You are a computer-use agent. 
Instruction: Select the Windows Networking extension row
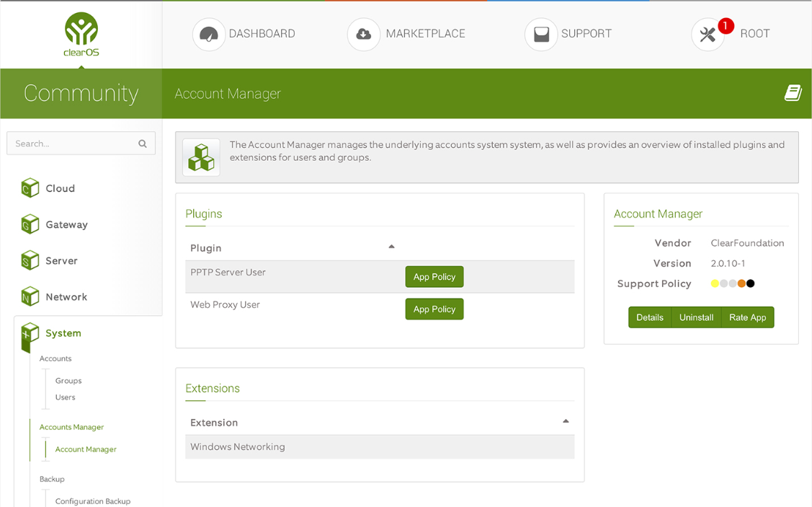(x=380, y=447)
